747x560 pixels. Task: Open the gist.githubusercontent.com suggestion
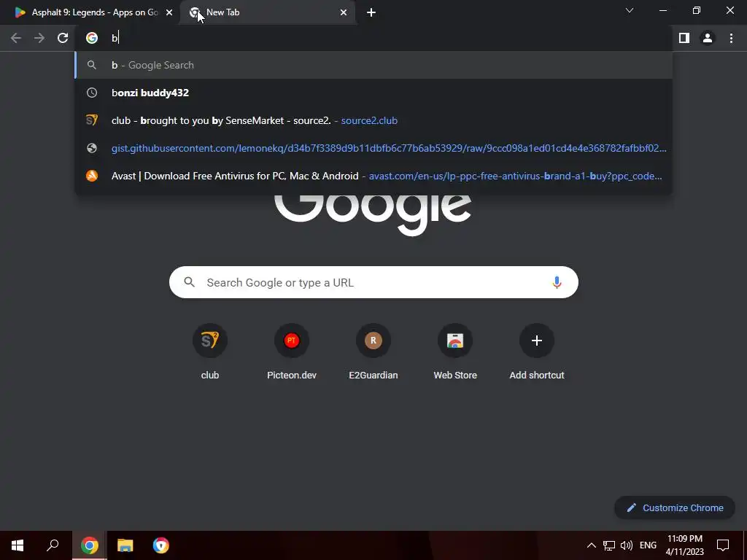[373, 148]
